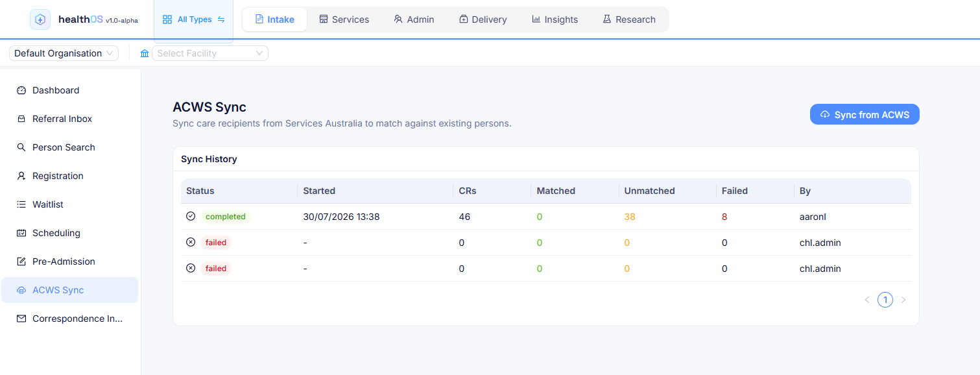Click the All Types grid icon
The width and height of the screenshot is (980, 375).
[167, 19]
